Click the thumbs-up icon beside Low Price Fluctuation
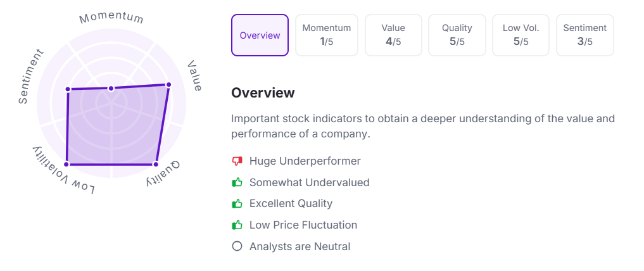 click(237, 225)
